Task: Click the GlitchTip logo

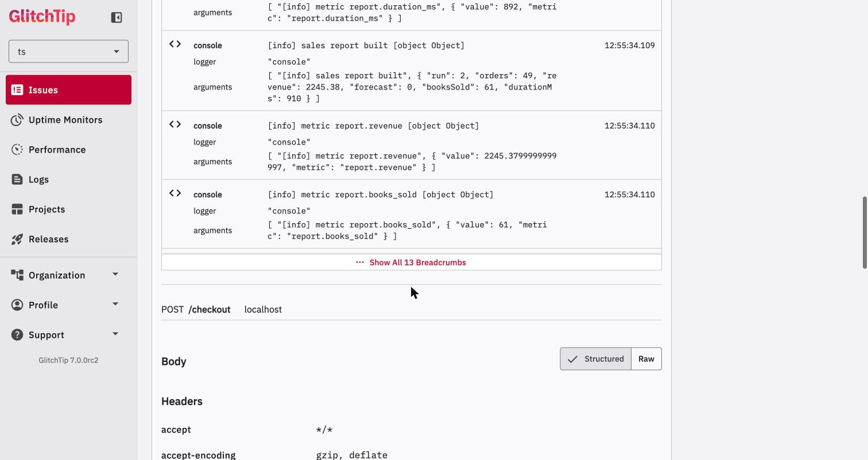Action: tap(42, 17)
